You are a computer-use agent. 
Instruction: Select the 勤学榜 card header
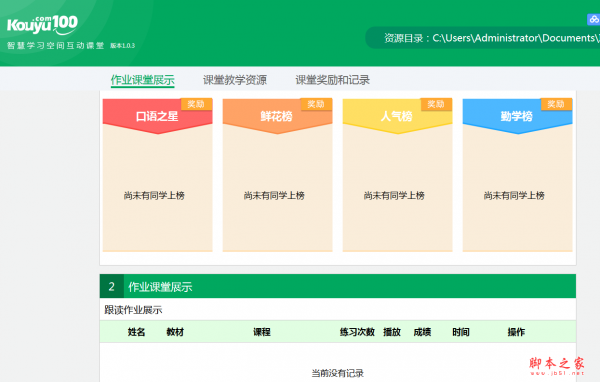coord(517,116)
